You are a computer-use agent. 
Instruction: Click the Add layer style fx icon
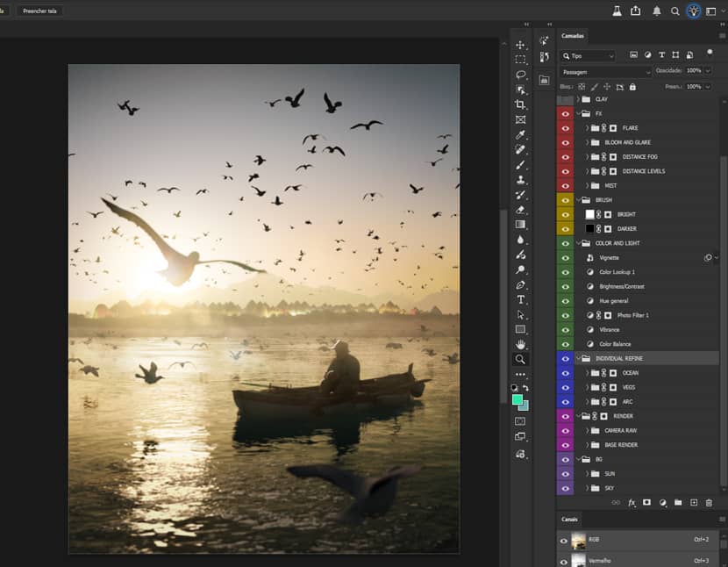coord(631,502)
